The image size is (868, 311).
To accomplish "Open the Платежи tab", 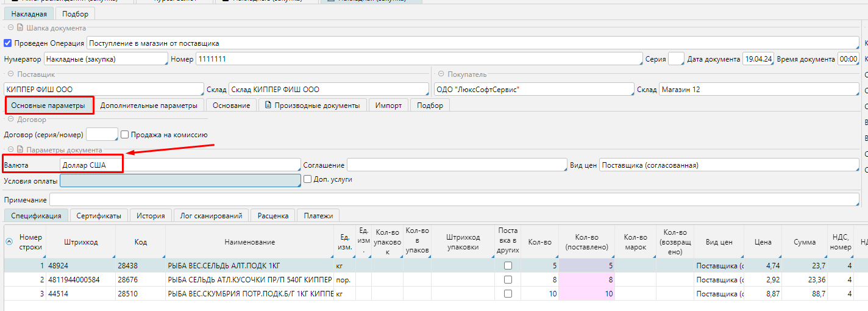I will [x=318, y=216].
